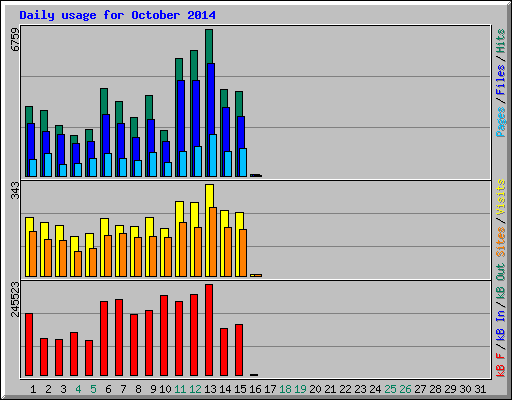Click the yellow visits bar for day 13

pyautogui.click(x=209, y=196)
